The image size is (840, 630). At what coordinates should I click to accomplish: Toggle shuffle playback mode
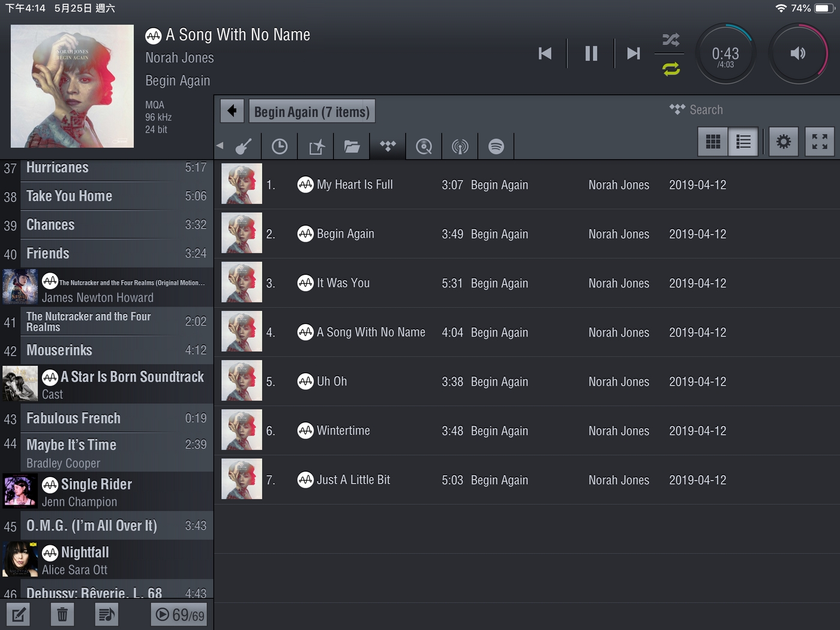click(x=671, y=40)
